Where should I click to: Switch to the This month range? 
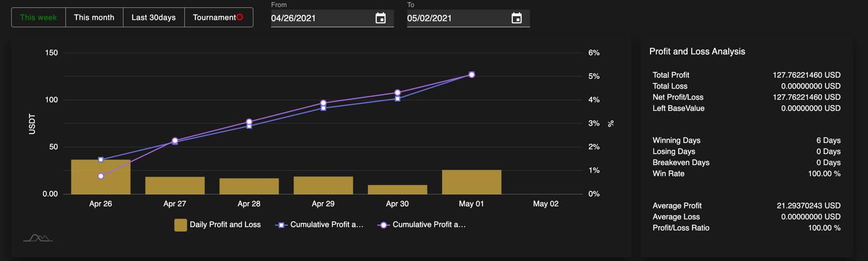[x=94, y=17]
